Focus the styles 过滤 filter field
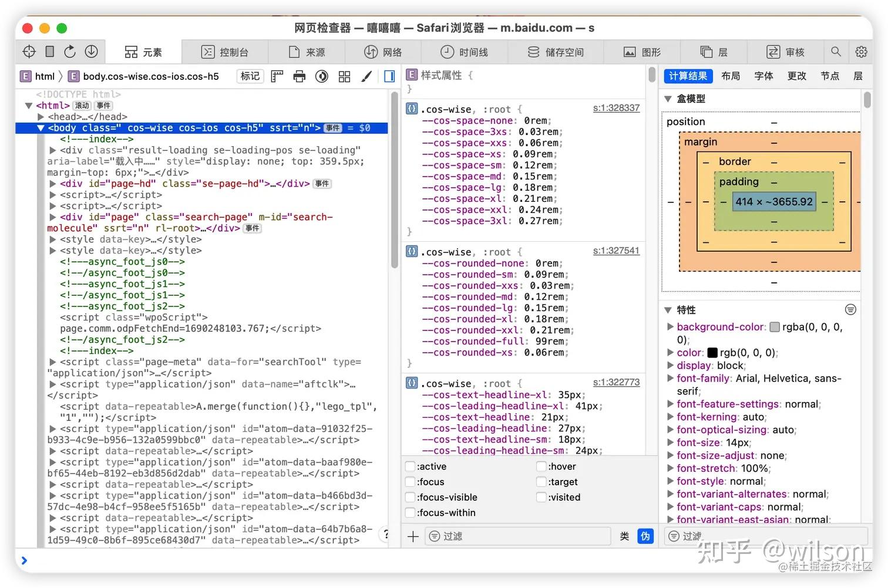 click(519, 536)
